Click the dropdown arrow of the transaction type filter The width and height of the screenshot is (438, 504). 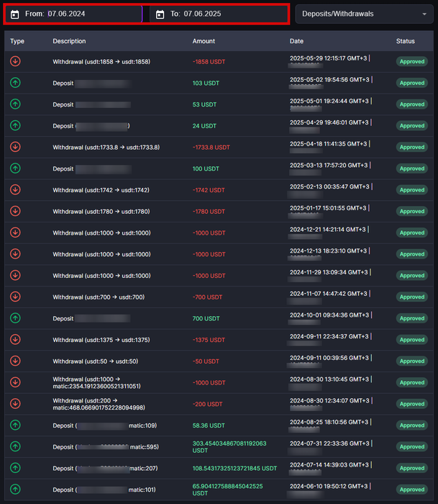tap(424, 14)
